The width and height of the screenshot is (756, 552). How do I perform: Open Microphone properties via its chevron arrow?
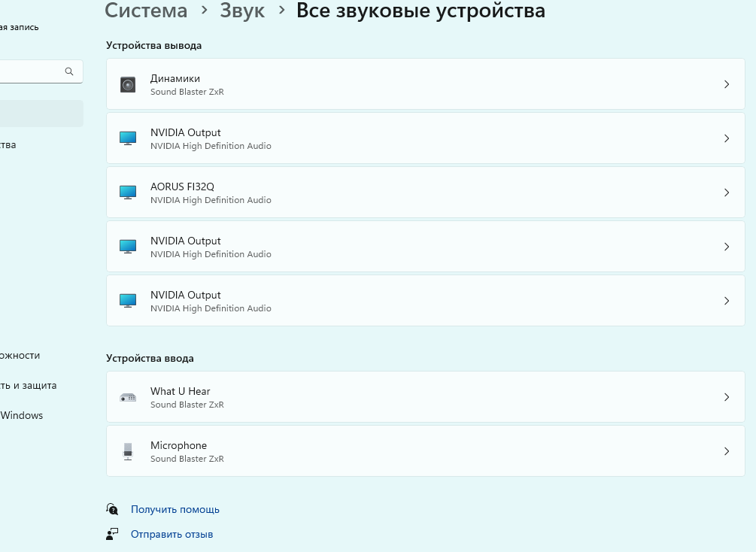click(727, 451)
